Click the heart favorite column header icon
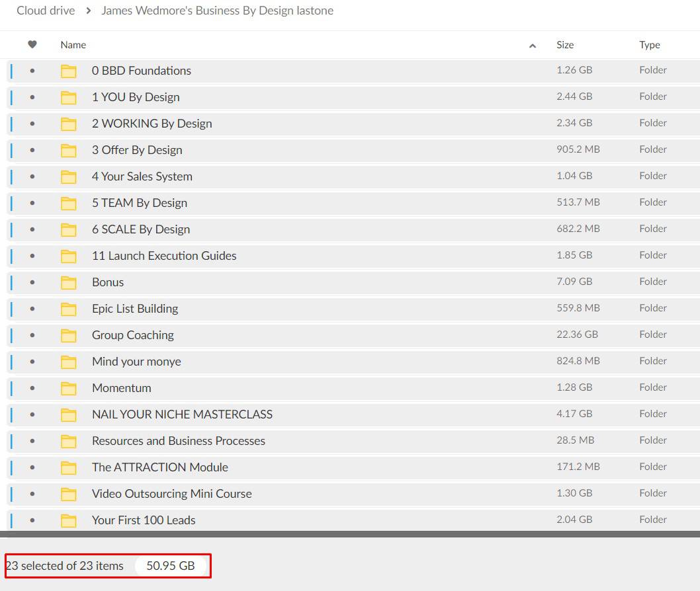 [32, 45]
